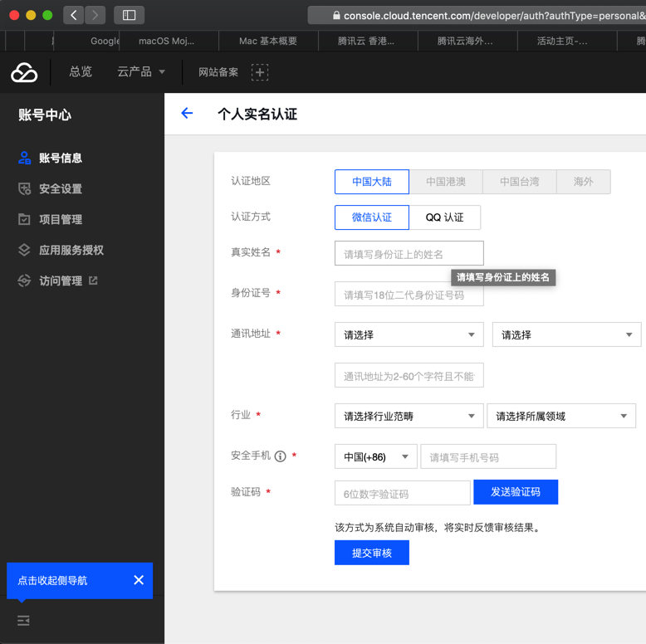646x644 pixels.
Task: Open 网站备案 in top navigation
Action: coord(218,72)
